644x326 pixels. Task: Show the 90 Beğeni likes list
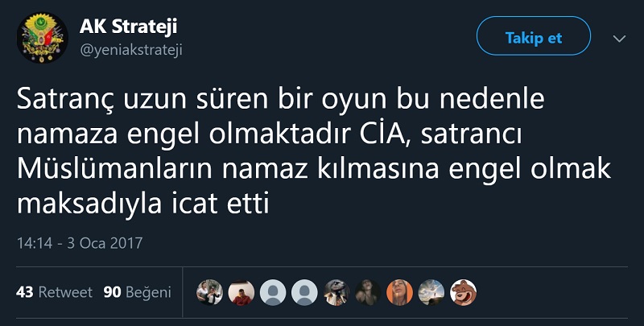click(x=138, y=292)
